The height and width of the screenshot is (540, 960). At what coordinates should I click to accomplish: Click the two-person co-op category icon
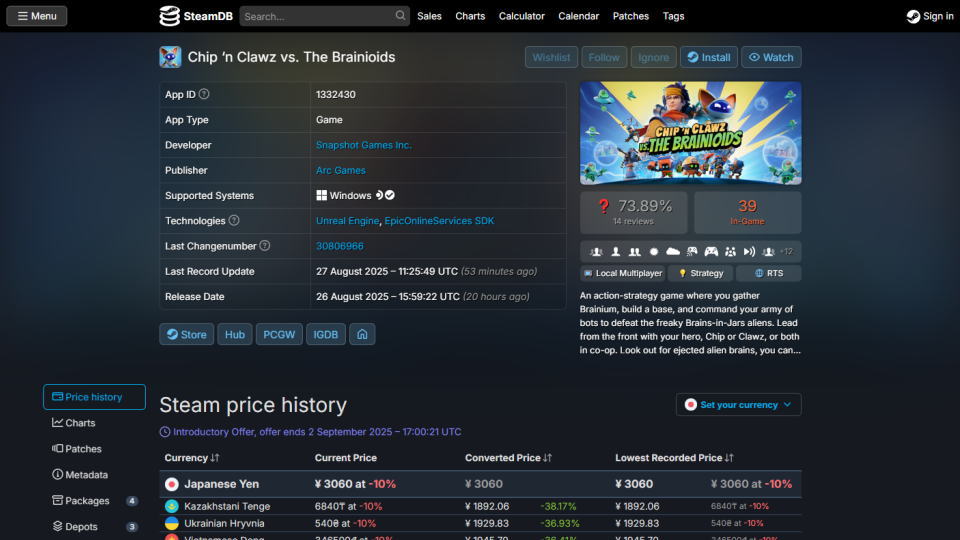(634, 252)
